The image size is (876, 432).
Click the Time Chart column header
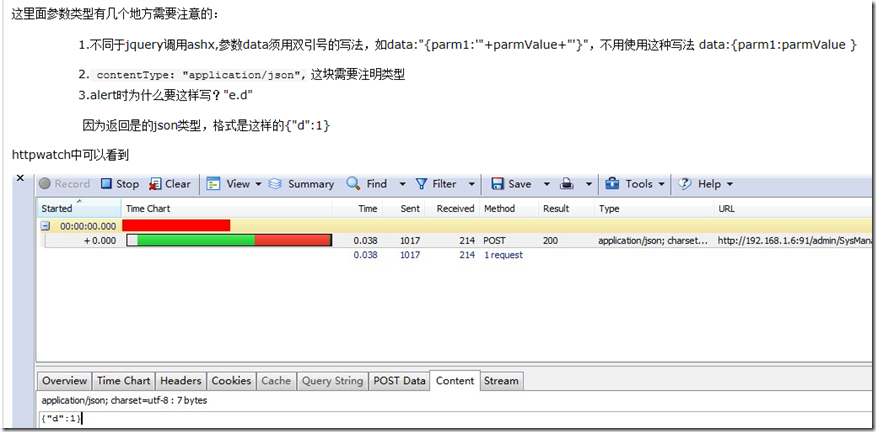pos(226,208)
